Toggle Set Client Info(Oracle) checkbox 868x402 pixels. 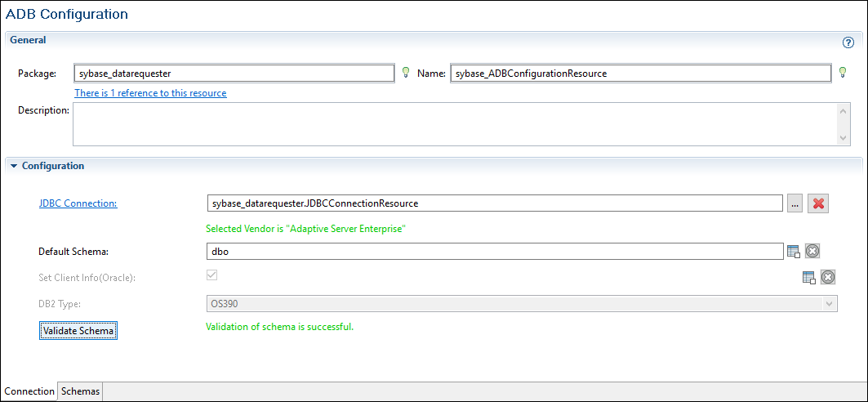pyautogui.click(x=212, y=275)
